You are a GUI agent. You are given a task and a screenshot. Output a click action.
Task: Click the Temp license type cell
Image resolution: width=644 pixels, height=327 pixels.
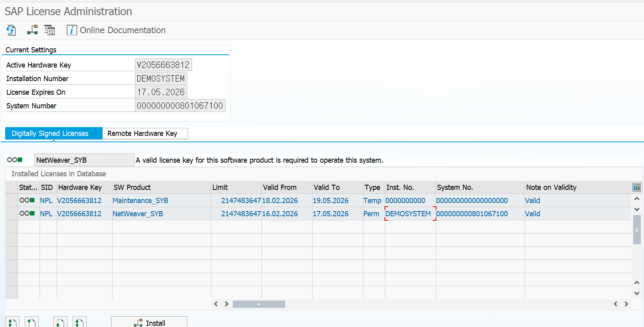pos(374,200)
